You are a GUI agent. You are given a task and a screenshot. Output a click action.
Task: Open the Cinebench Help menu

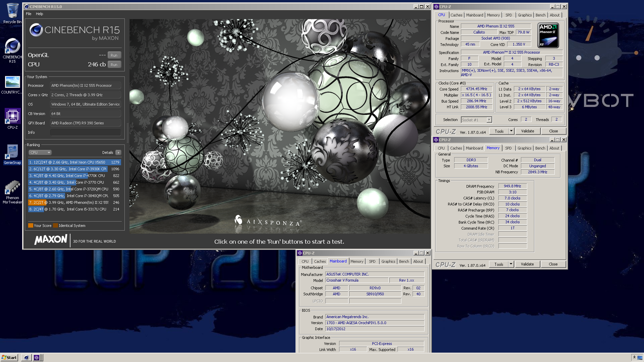coord(39,14)
